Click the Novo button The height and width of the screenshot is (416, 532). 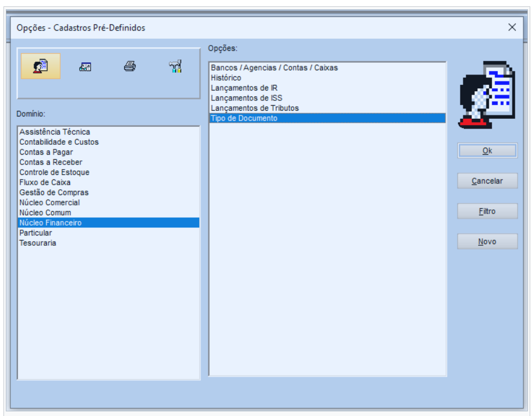(487, 242)
